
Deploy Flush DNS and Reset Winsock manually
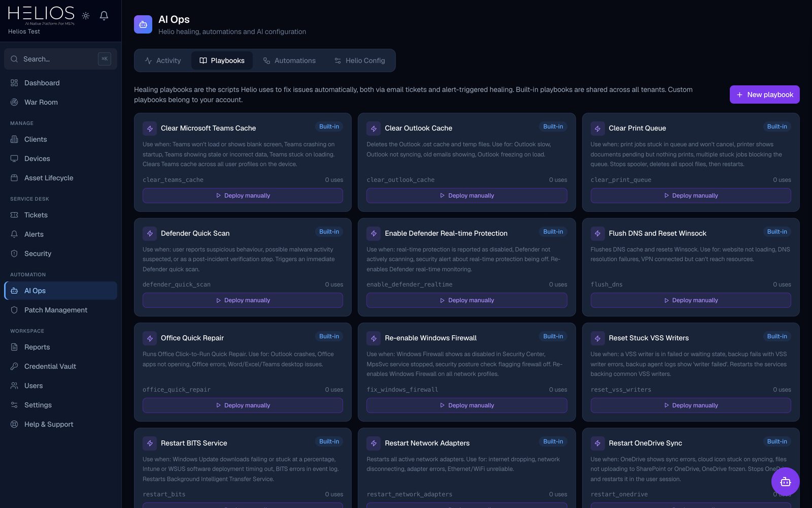click(x=690, y=300)
